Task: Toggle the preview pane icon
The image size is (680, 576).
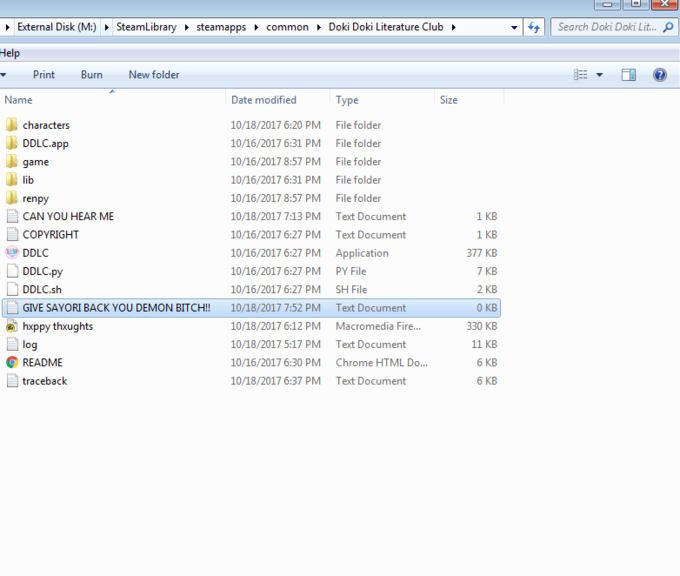Action: [x=628, y=75]
